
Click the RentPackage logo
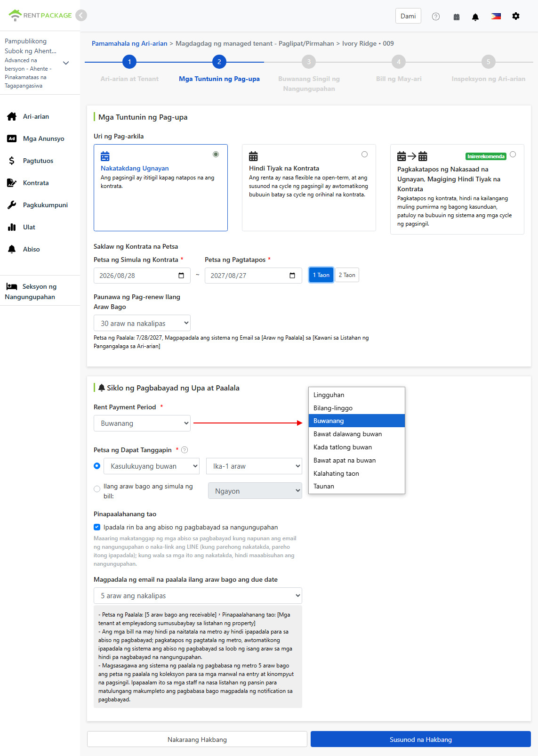(x=40, y=16)
